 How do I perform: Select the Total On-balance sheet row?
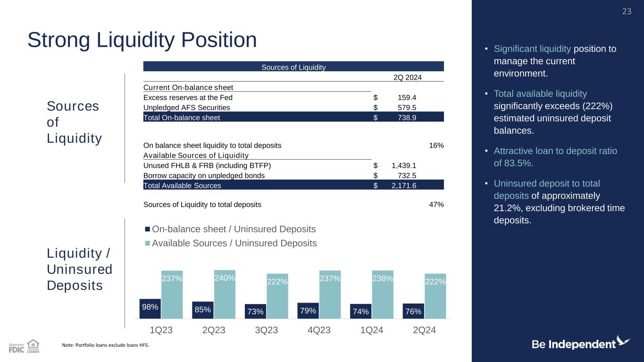pos(293,117)
